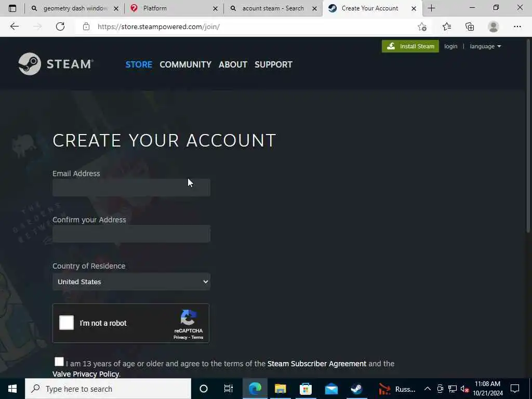Screen dimensions: 532x399
Task: Click the Type here to search box
Action: [108, 389]
